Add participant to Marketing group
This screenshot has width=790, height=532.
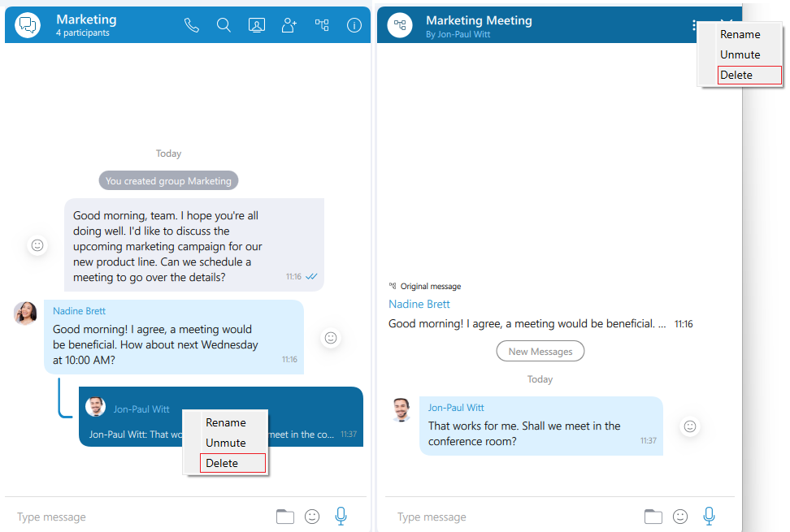[x=289, y=24]
